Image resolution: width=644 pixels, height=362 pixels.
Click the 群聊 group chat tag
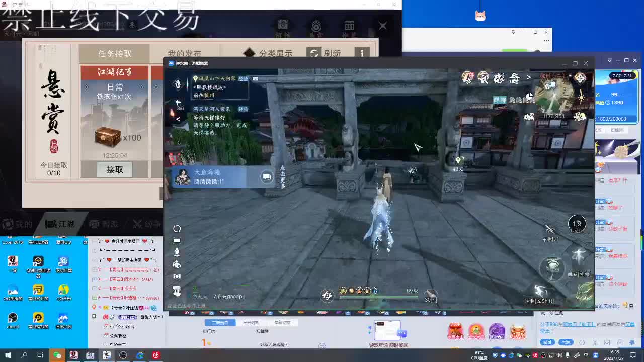click(x=499, y=100)
